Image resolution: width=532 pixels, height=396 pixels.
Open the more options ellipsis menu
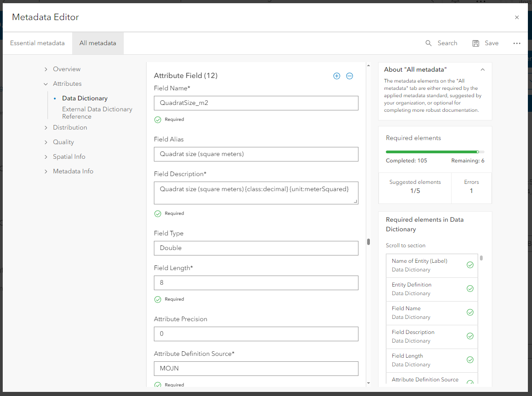click(x=517, y=43)
